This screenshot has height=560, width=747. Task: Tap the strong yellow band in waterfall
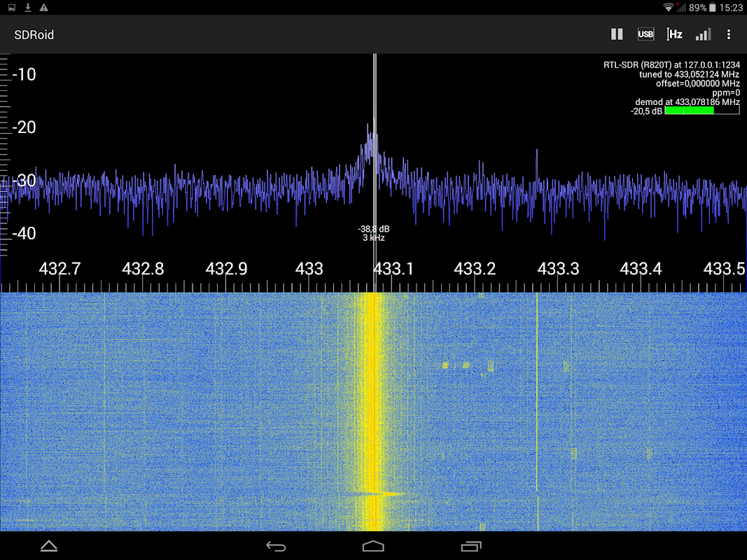[x=372, y=412]
